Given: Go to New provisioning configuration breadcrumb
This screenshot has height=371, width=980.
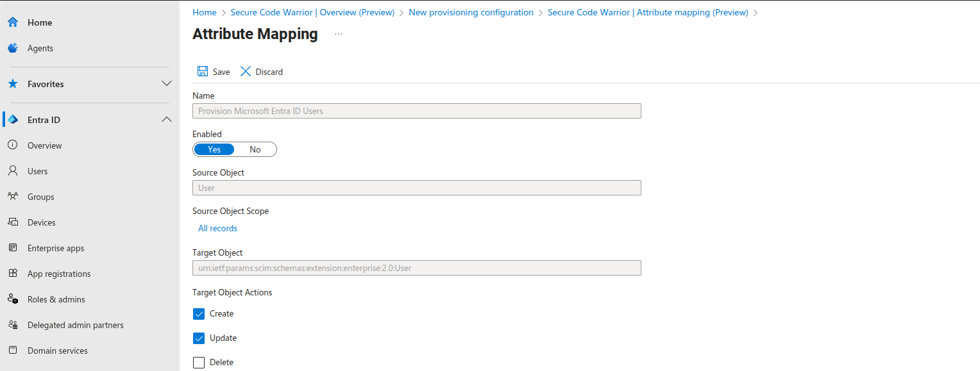Looking at the screenshot, I should pos(471,12).
